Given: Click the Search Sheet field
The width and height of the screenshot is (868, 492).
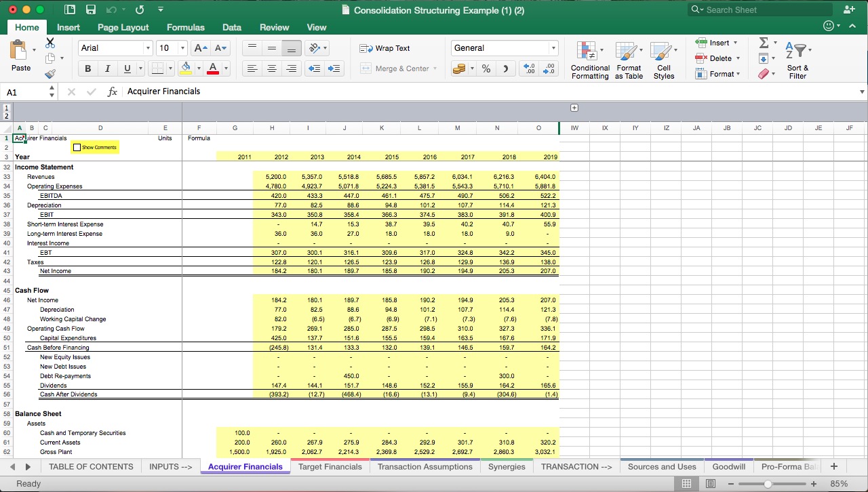Looking at the screenshot, I should pyautogui.click(x=759, y=9).
